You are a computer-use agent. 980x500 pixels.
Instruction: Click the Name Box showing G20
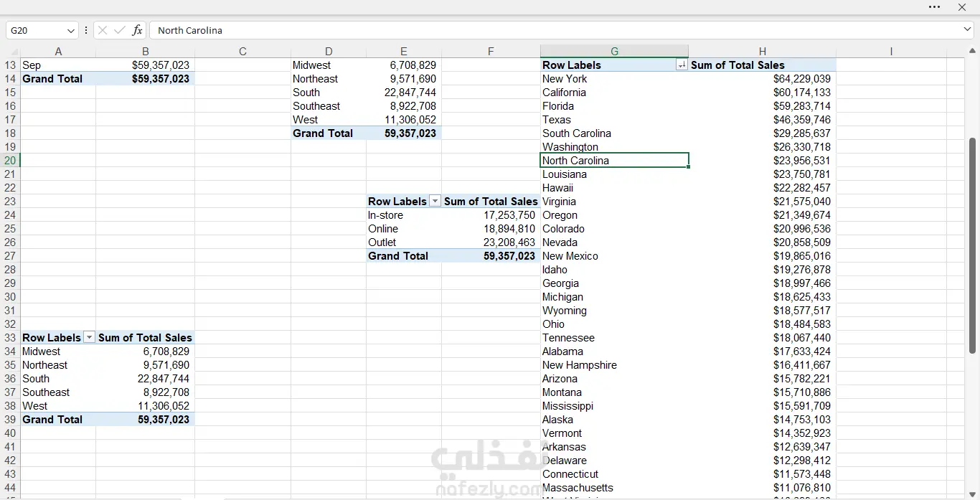coord(36,30)
